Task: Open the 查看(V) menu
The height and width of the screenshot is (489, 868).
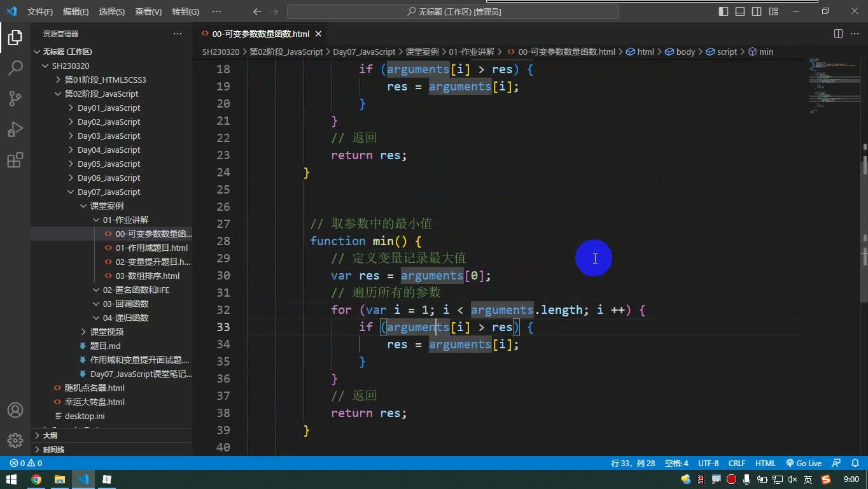Action: click(148, 11)
